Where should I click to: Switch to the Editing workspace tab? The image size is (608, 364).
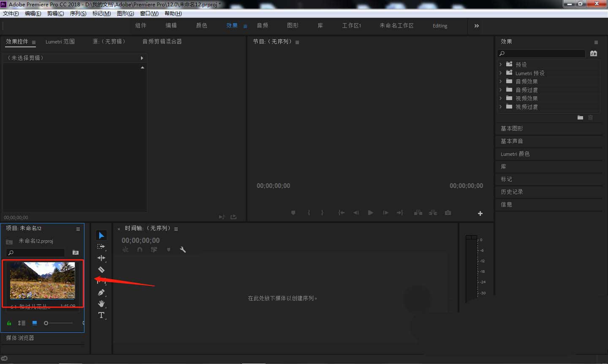point(440,26)
